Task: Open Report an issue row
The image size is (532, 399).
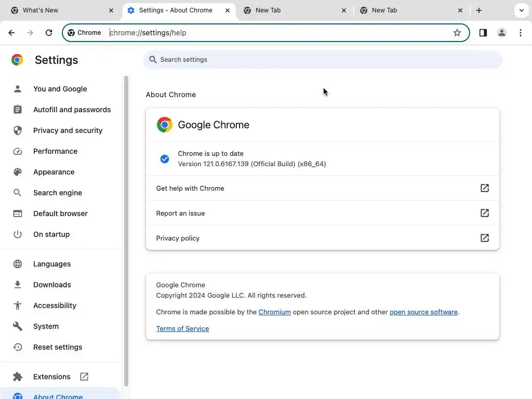Action: pos(322,213)
